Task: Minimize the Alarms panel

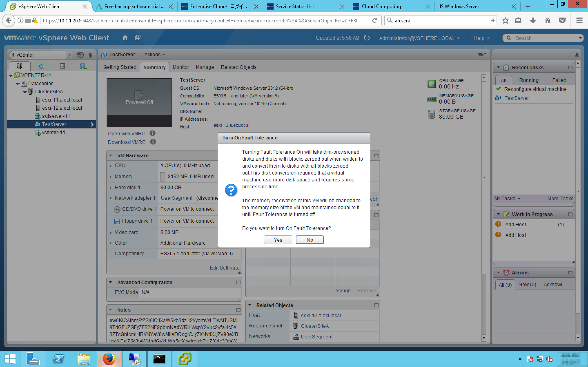Action: coord(570,273)
